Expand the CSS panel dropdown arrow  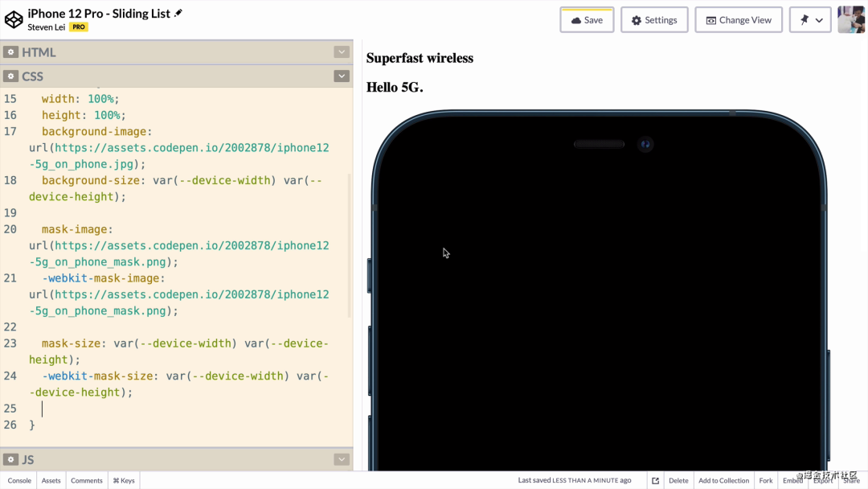pos(342,76)
